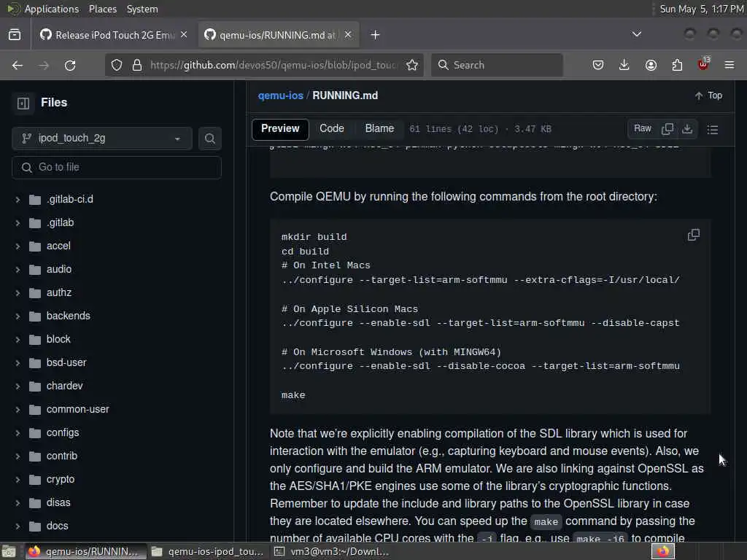Copy the build commands code block
Image resolution: width=747 pixels, height=560 pixels.
click(694, 235)
